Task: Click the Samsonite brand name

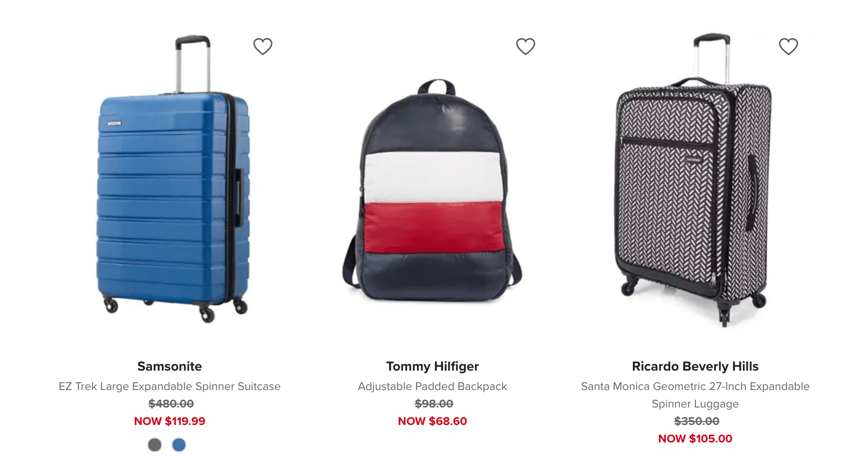Action: (170, 366)
